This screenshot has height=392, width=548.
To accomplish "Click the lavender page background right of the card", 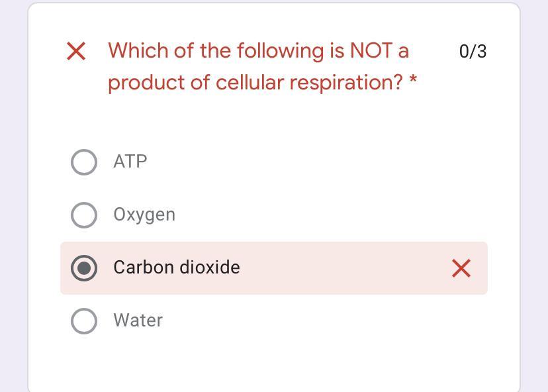I will pos(534,199).
